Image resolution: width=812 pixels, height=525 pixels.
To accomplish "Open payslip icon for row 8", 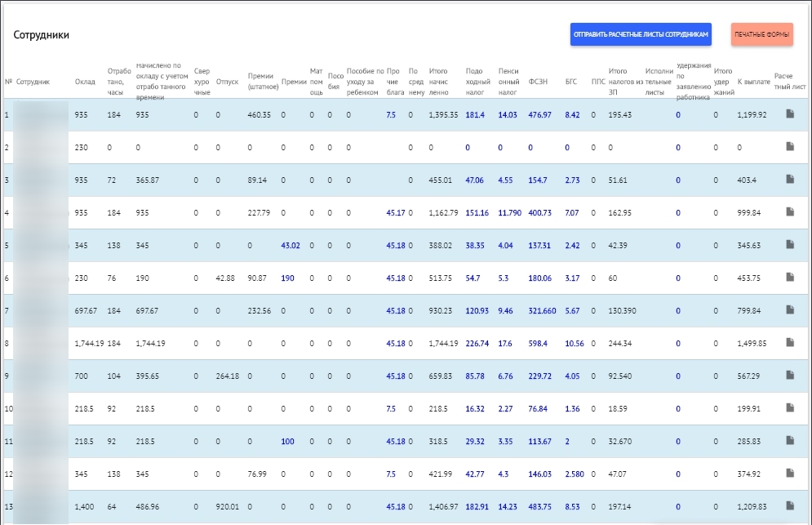I will (789, 342).
